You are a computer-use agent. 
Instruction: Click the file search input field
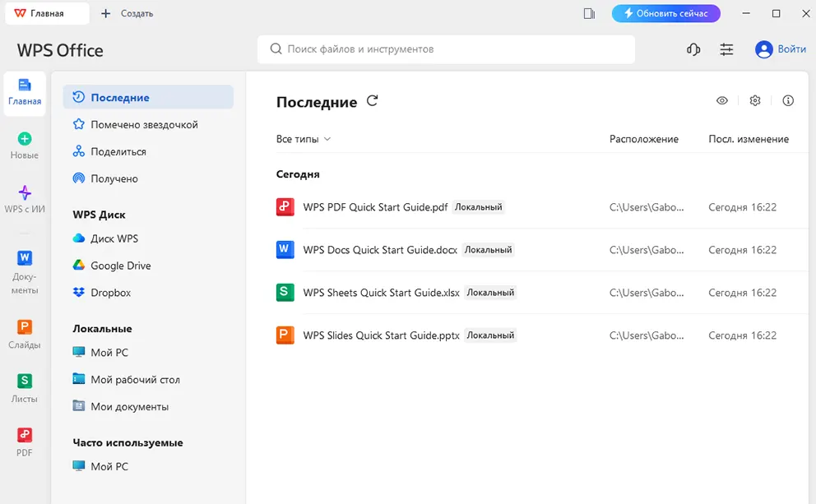(x=446, y=49)
